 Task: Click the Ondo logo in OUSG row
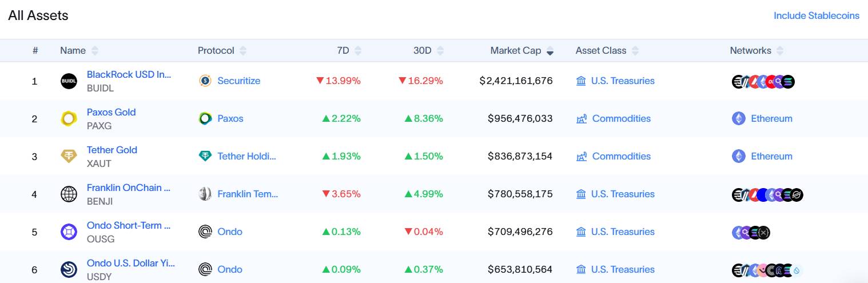(x=205, y=232)
